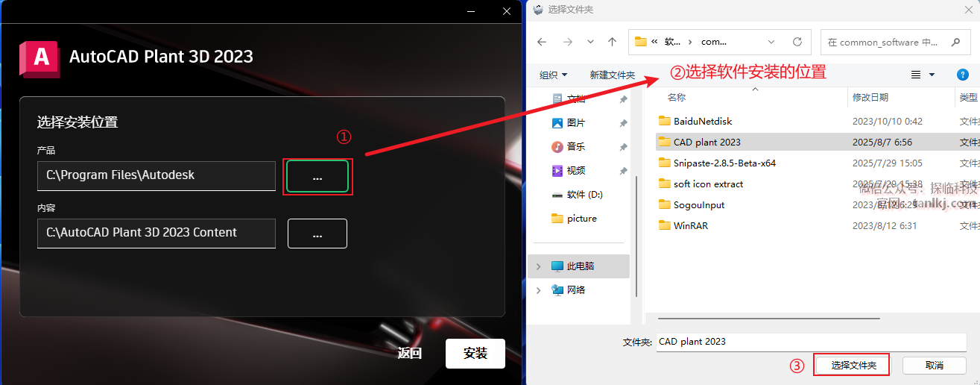This screenshot has height=385, width=980.
Task: Unpin 音乐 via its pin icon
Action: point(623,146)
